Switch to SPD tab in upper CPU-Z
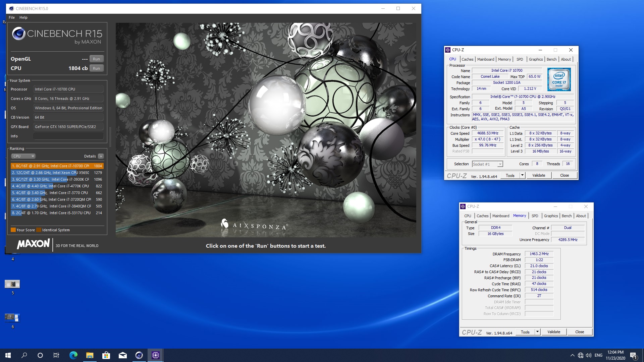 click(x=520, y=59)
